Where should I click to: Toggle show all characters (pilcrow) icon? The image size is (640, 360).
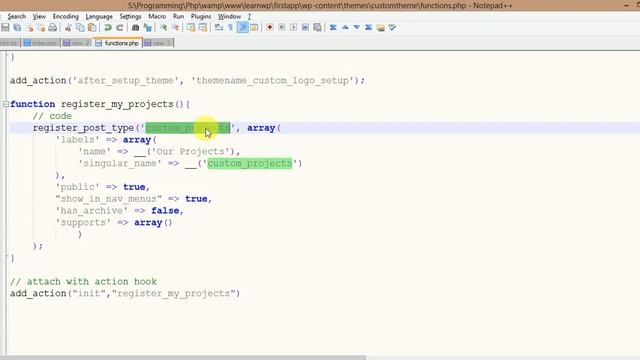click(x=231, y=27)
